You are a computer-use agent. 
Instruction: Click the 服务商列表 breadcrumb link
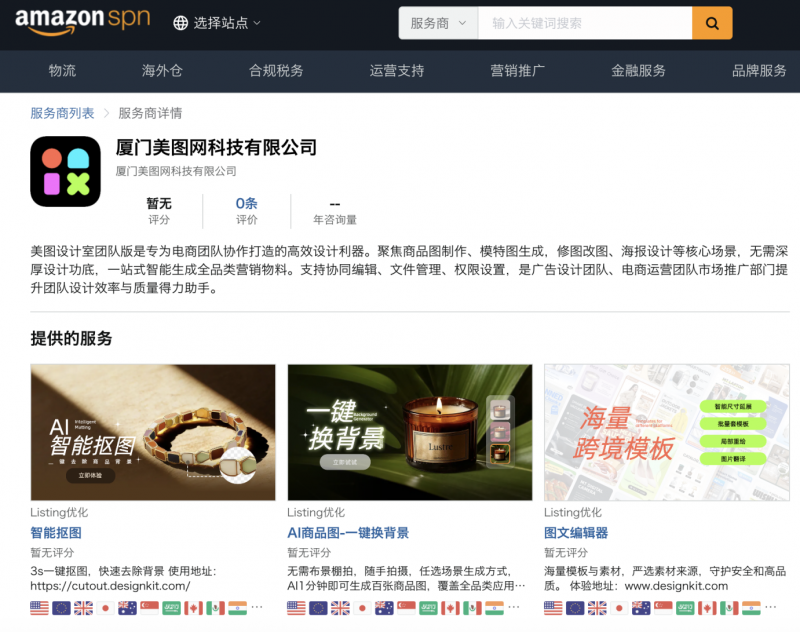(62, 113)
